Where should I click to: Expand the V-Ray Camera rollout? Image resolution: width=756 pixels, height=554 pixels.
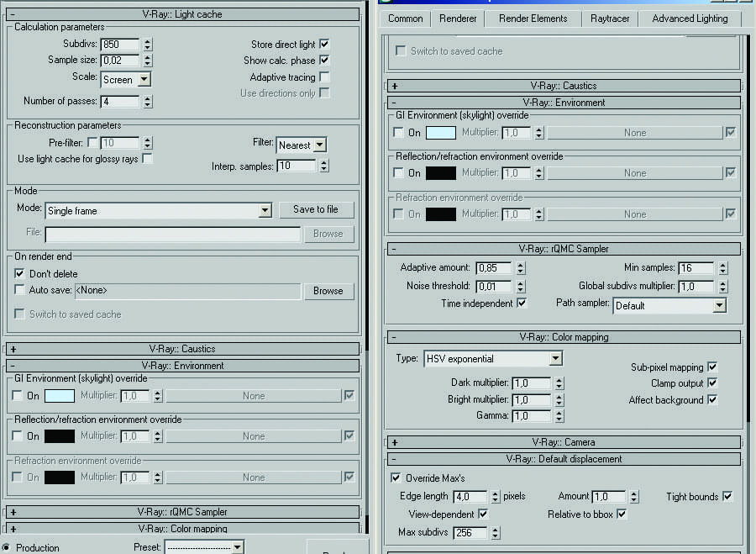564,442
